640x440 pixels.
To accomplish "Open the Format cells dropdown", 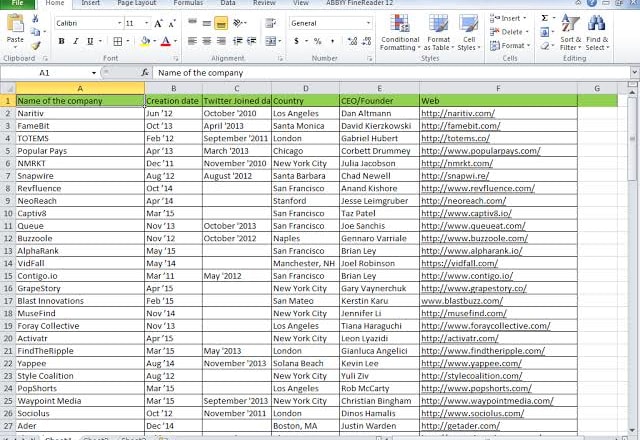I will coord(510,46).
